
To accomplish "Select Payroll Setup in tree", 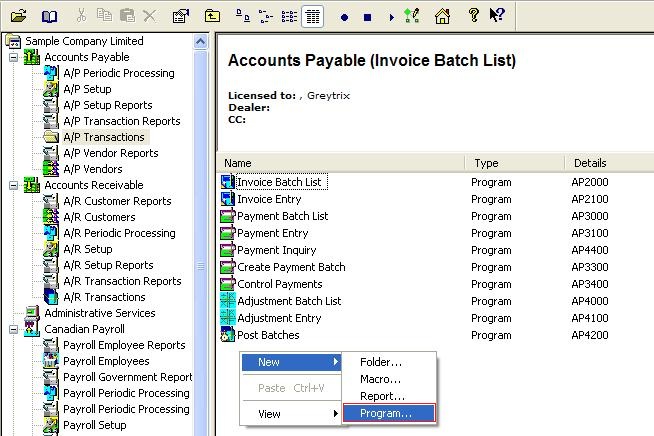I will pyautogui.click(x=95, y=425).
